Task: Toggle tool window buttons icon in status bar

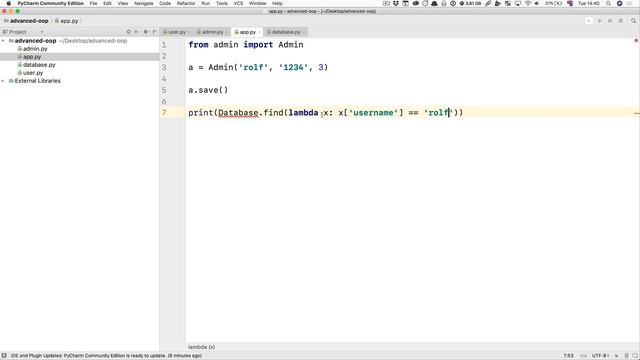Action: click(x=4, y=356)
